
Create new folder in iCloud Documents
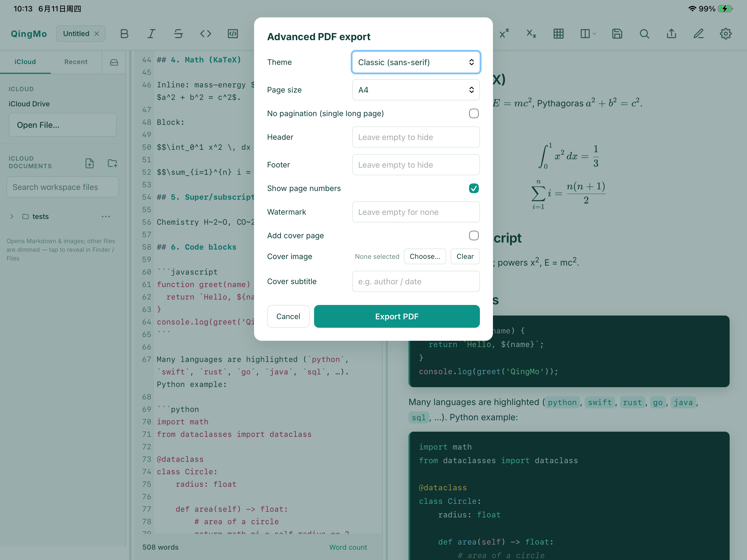(x=112, y=163)
